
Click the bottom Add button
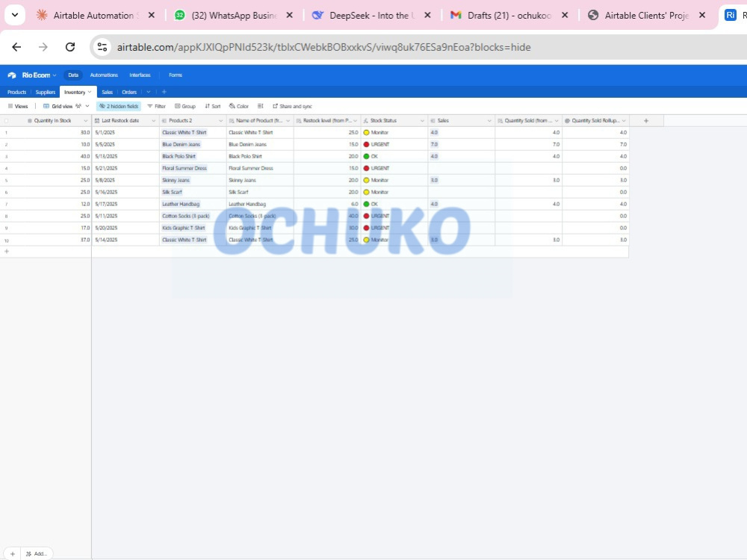[x=37, y=554]
